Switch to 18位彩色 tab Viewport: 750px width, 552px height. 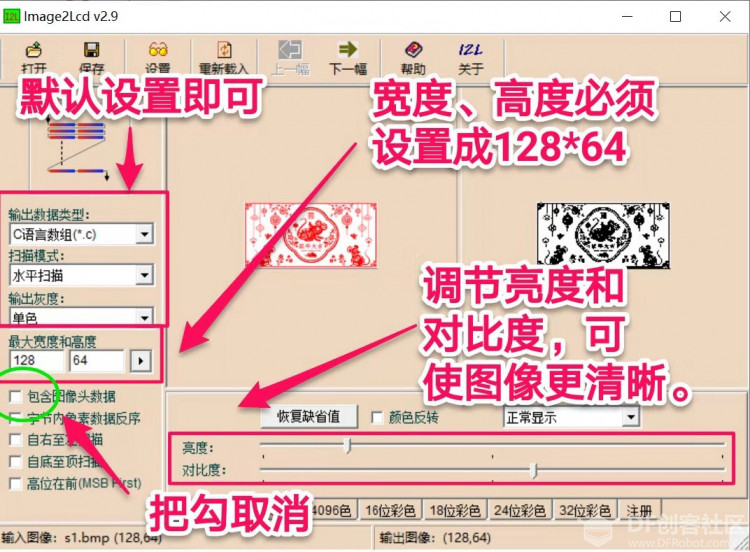[455, 510]
